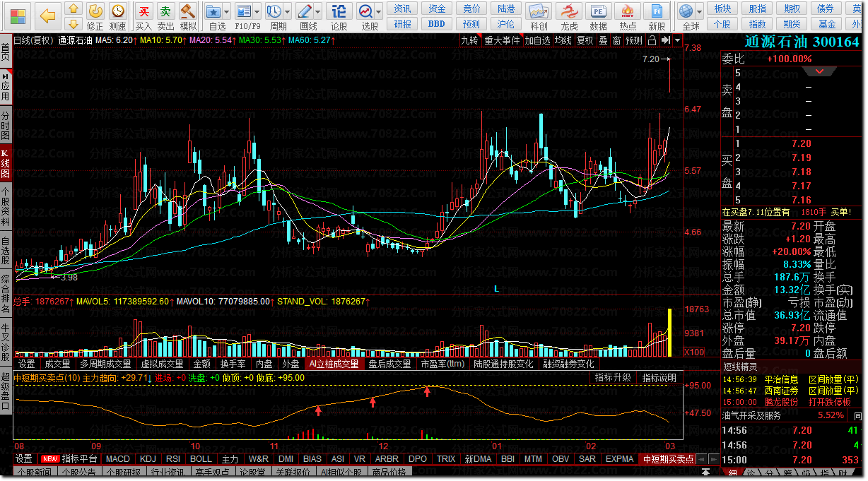Click the jump-to-end arrow icon in chart toolbar

click(x=666, y=41)
